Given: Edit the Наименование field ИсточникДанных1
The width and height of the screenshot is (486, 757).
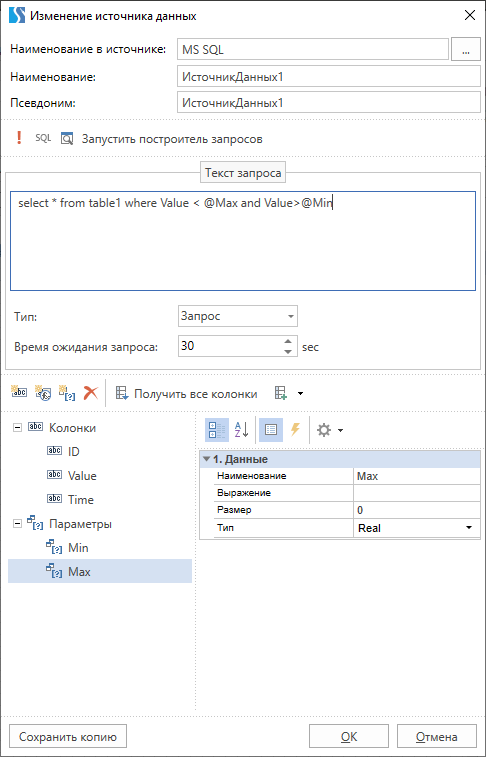Looking at the screenshot, I should tap(329, 76).
